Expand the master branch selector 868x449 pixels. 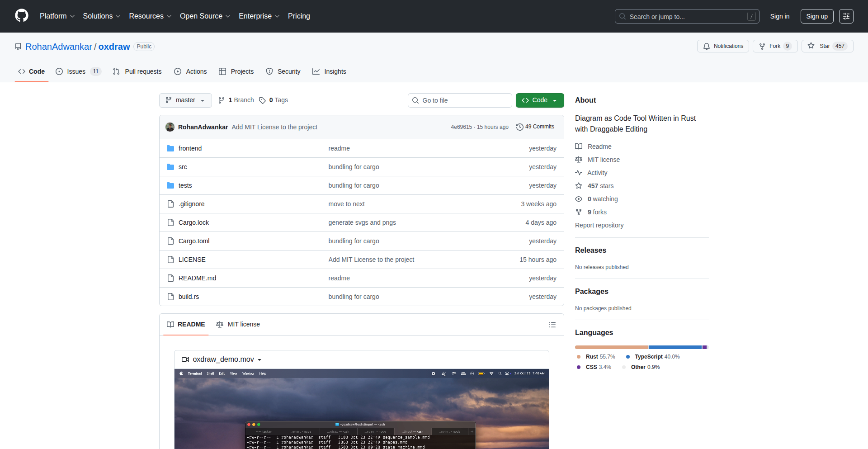[x=185, y=100]
